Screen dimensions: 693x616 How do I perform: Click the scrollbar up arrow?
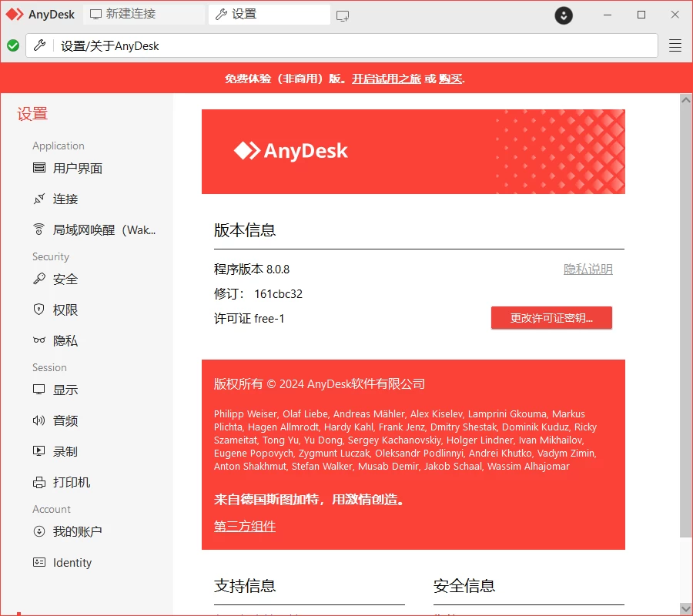point(686,100)
